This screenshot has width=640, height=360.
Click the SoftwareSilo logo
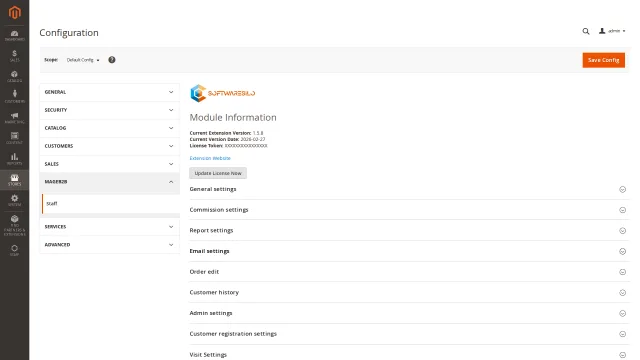(x=222, y=93)
